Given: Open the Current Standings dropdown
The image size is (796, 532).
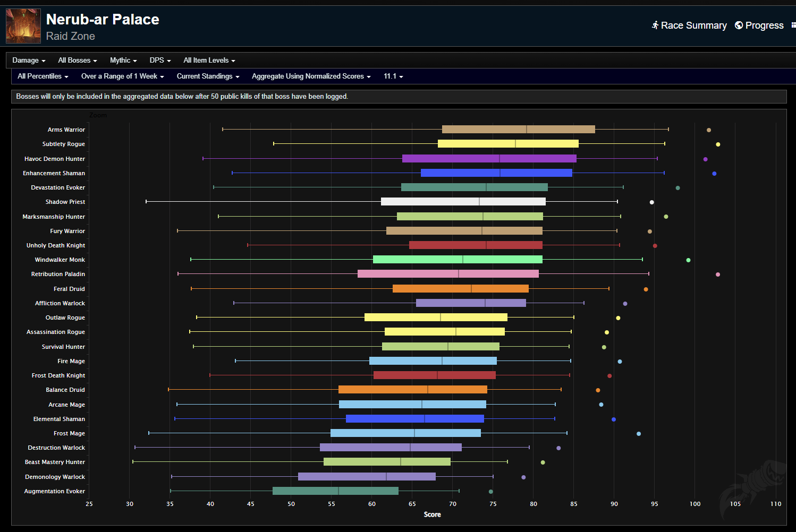Looking at the screenshot, I should coord(208,76).
